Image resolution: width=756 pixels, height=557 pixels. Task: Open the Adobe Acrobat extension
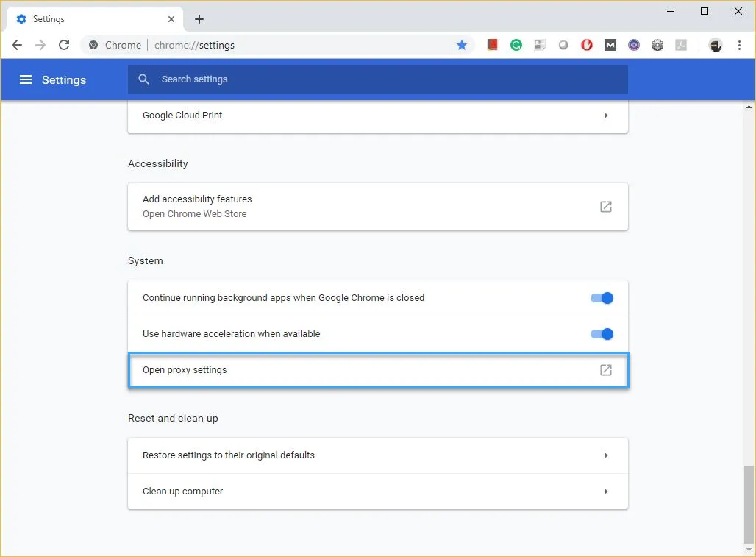point(680,45)
